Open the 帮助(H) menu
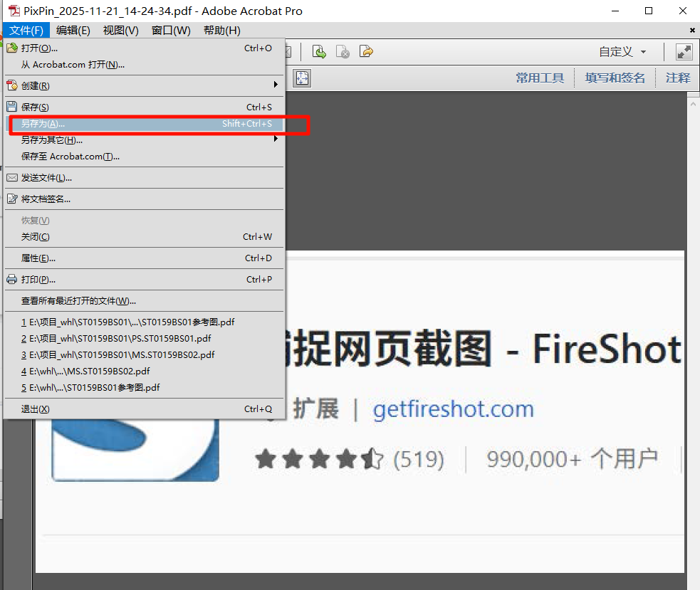Screen dimensions: 700x590 point(222,31)
